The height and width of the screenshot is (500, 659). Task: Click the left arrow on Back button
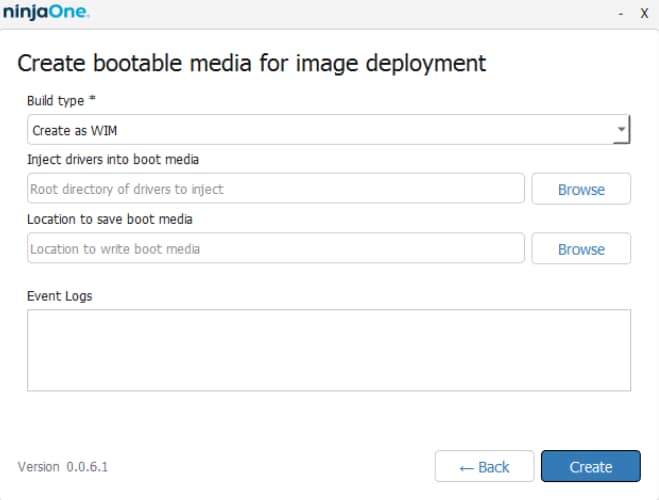466,467
